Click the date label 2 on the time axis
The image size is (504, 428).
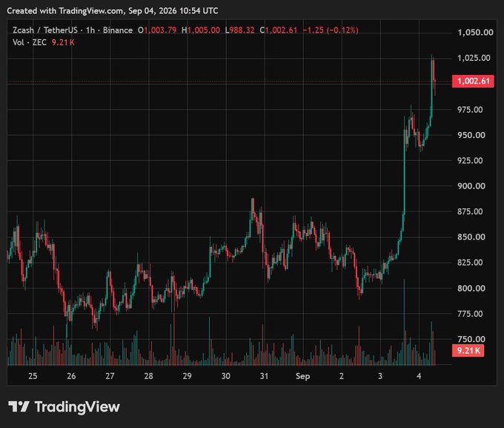pos(342,376)
